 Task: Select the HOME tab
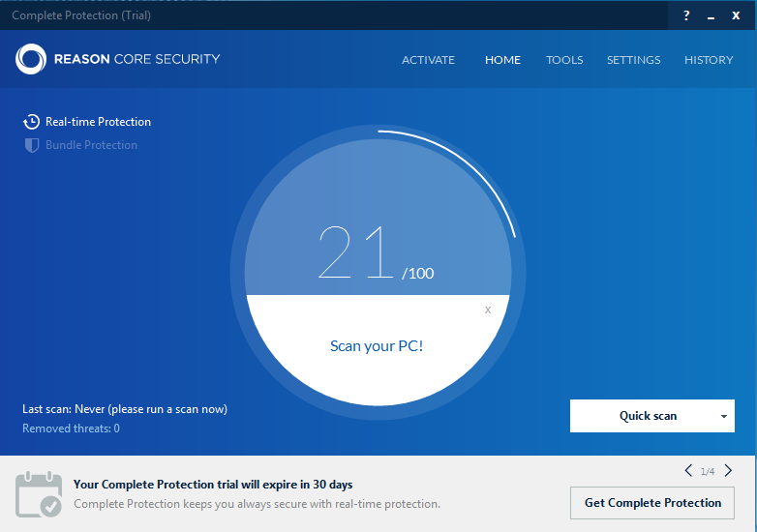(502, 60)
